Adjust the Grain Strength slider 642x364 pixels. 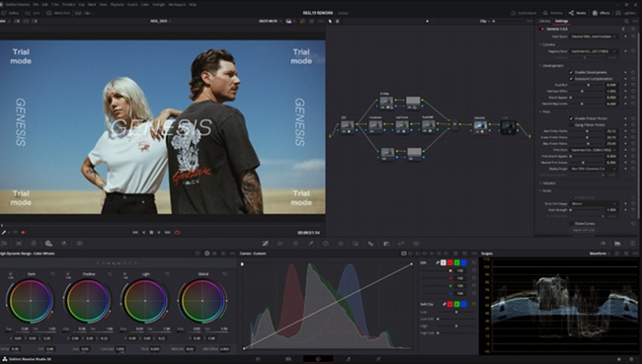coord(587,210)
